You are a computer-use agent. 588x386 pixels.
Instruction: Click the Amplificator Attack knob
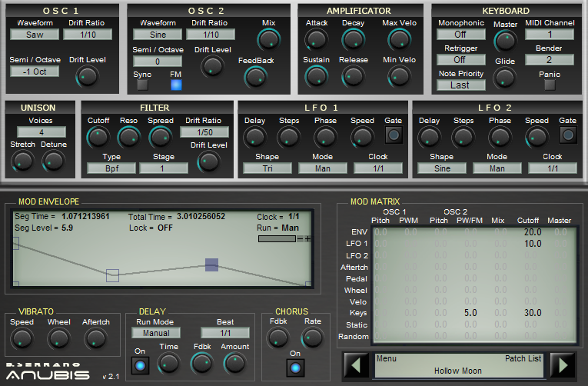pyautogui.click(x=316, y=40)
